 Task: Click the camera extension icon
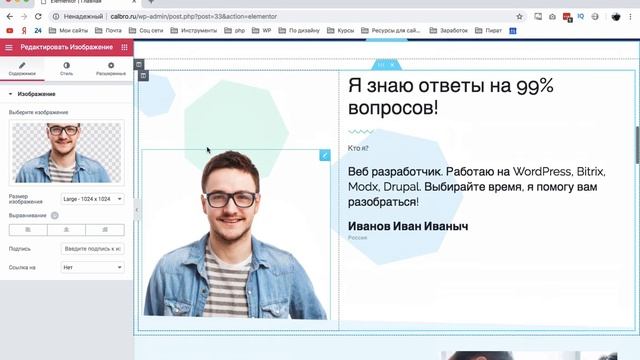pyautogui.click(x=552, y=17)
